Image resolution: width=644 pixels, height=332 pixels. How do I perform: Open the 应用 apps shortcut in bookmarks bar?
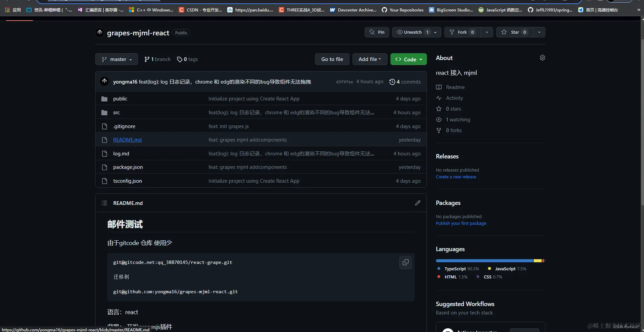pyautogui.click(x=13, y=10)
